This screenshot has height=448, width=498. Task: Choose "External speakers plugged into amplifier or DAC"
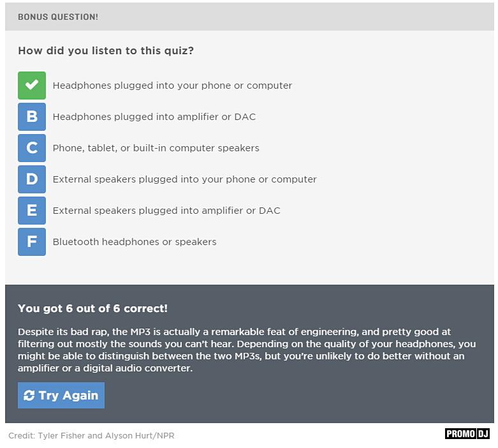[166, 211]
